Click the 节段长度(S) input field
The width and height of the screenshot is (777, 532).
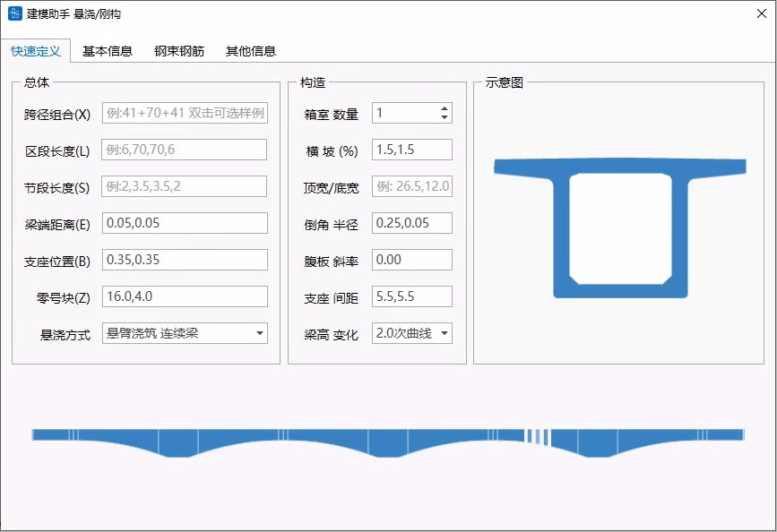(185, 186)
